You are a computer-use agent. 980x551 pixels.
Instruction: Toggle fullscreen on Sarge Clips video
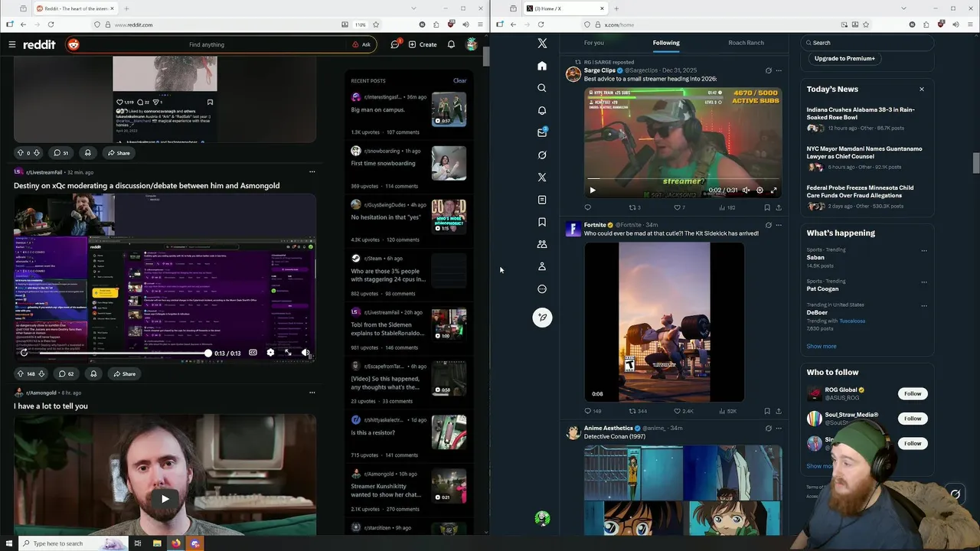[773, 191]
